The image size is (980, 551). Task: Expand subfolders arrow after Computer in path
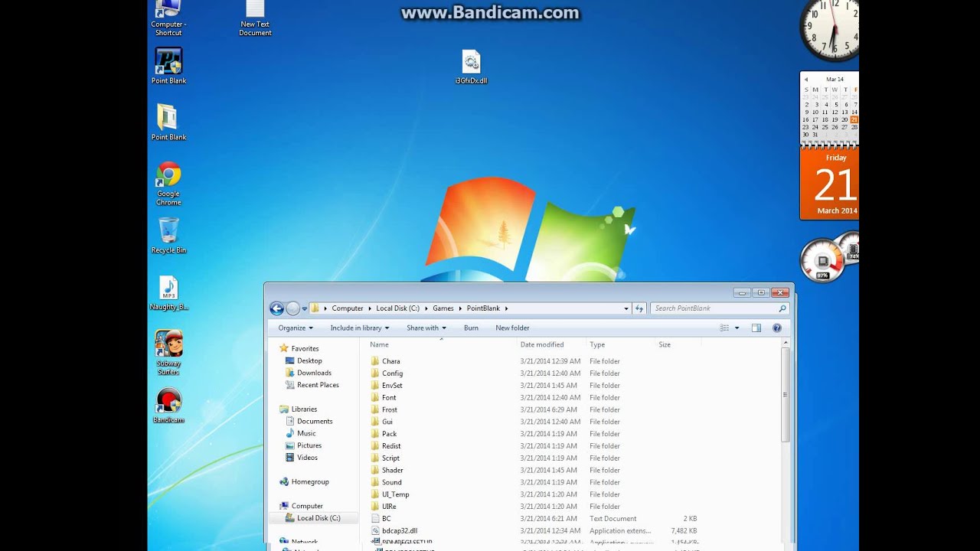(370, 308)
